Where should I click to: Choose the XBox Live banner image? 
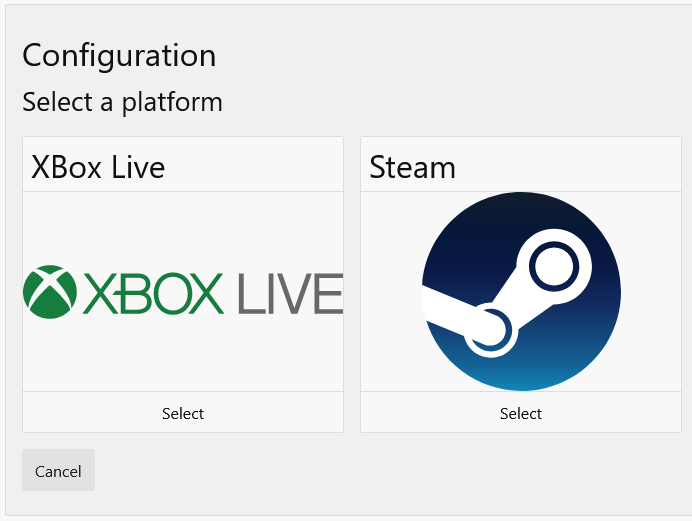coord(183,291)
